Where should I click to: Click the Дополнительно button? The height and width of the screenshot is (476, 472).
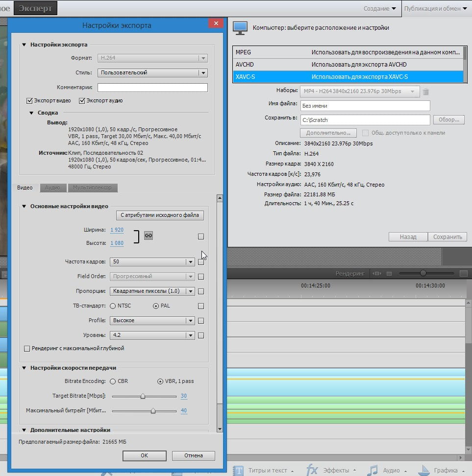click(328, 133)
